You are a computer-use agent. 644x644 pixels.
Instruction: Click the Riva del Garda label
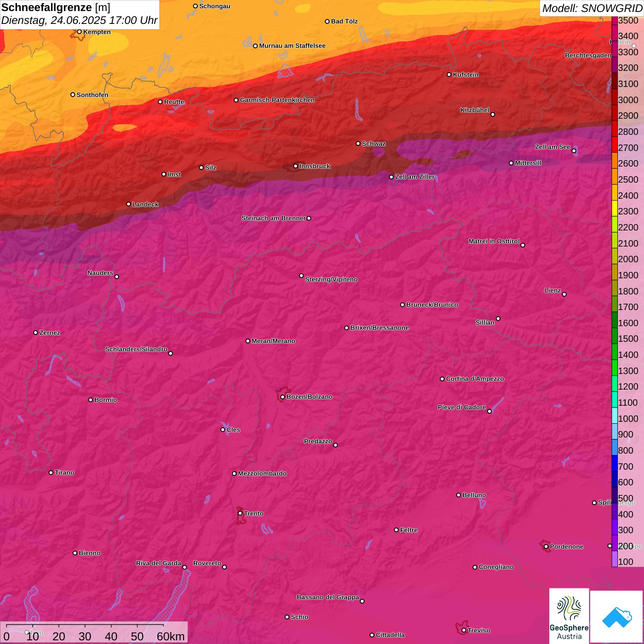[x=158, y=563]
